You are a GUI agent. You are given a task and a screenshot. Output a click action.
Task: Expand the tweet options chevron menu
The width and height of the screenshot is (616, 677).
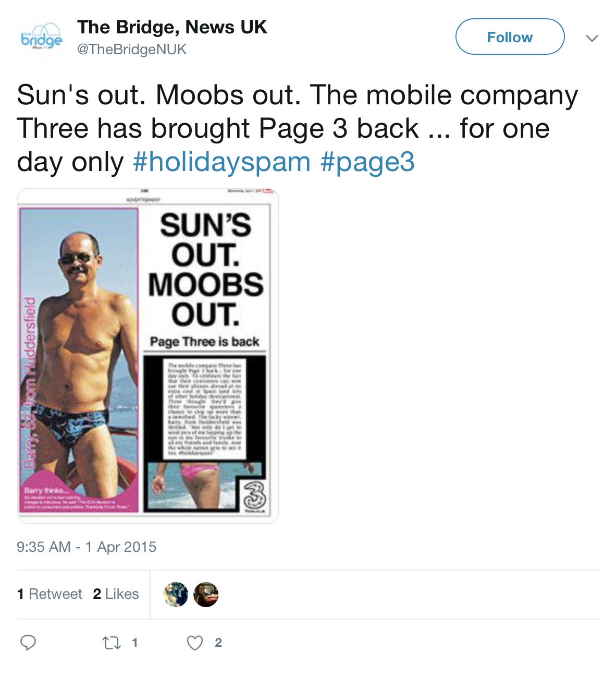[592, 38]
